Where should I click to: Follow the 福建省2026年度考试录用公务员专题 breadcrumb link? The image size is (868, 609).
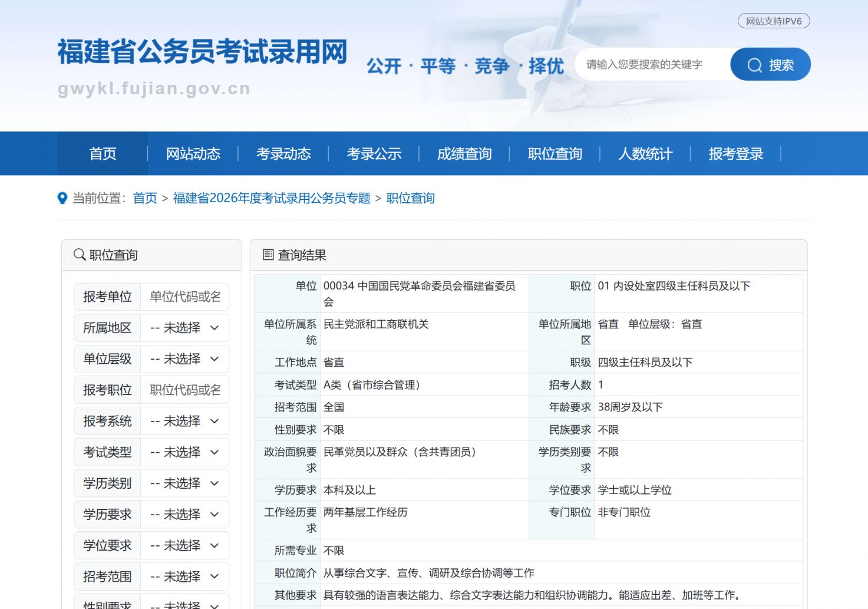pyautogui.click(x=272, y=198)
